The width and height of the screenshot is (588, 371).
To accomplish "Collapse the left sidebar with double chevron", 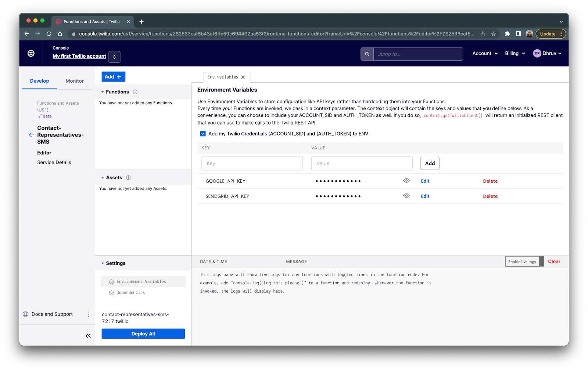I will [88, 336].
